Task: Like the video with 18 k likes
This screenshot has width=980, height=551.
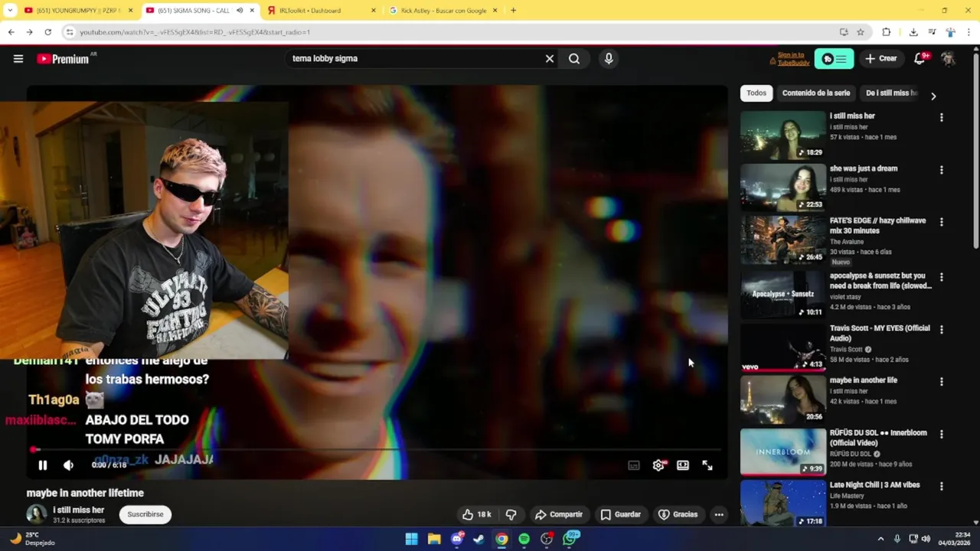Action: 476,514
